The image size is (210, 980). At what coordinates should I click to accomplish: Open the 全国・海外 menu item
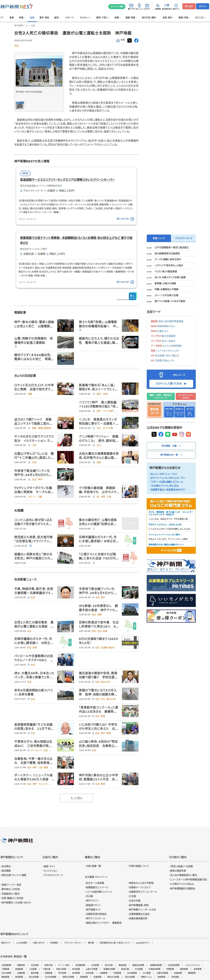[x=168, y=17]
